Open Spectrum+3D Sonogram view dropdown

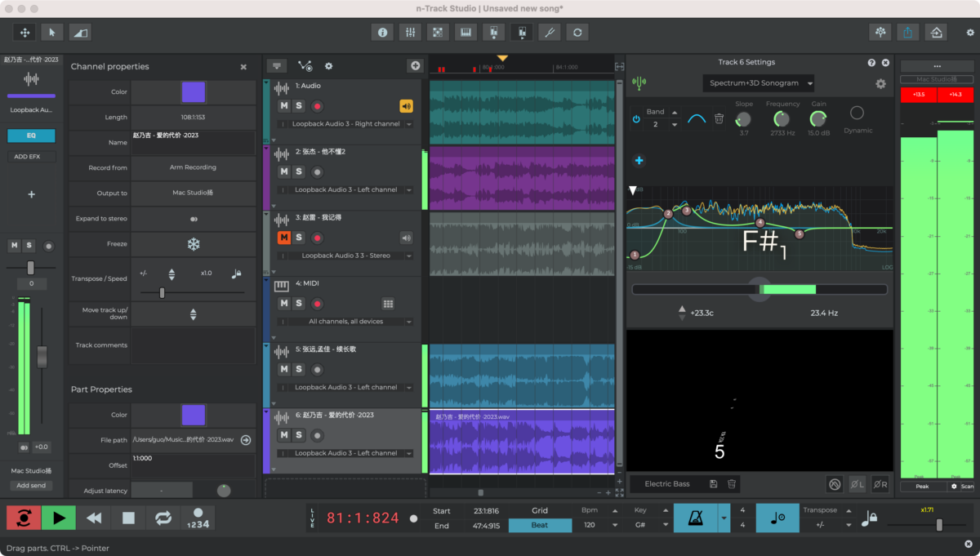[x=759, y=83]
